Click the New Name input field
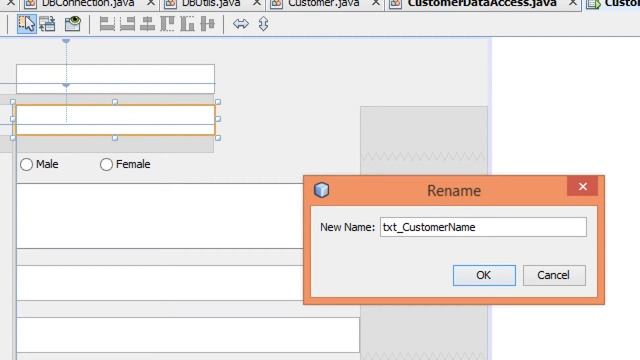The height and width of the screenshot is (360, 640). coord(483,227)
